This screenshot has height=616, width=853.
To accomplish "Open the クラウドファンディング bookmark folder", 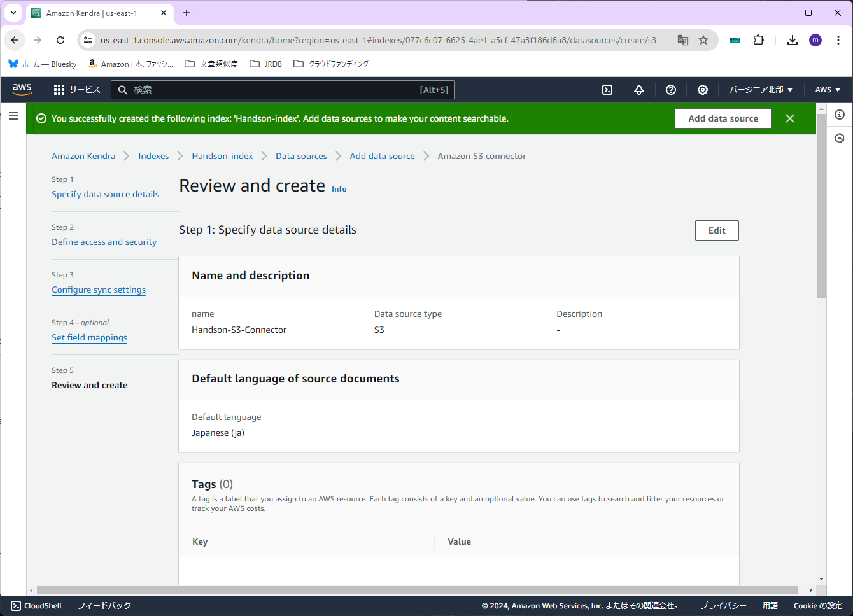I will 331,64.
